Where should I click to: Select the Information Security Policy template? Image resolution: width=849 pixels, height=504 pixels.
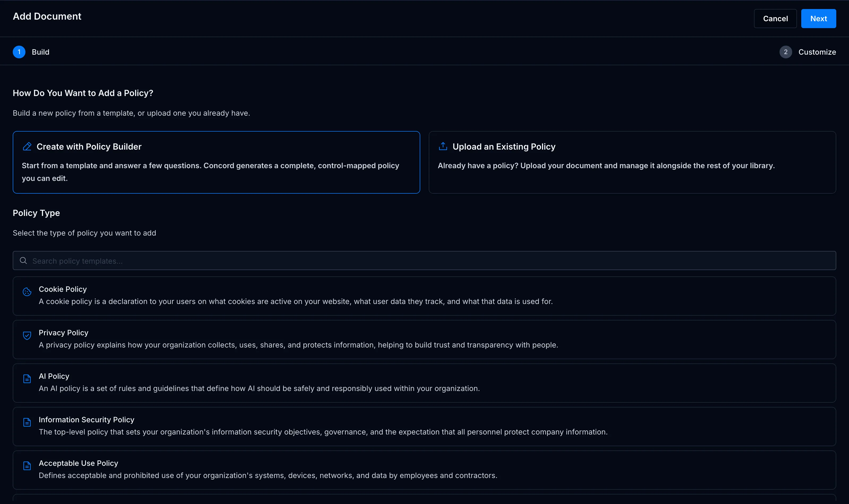424,426
